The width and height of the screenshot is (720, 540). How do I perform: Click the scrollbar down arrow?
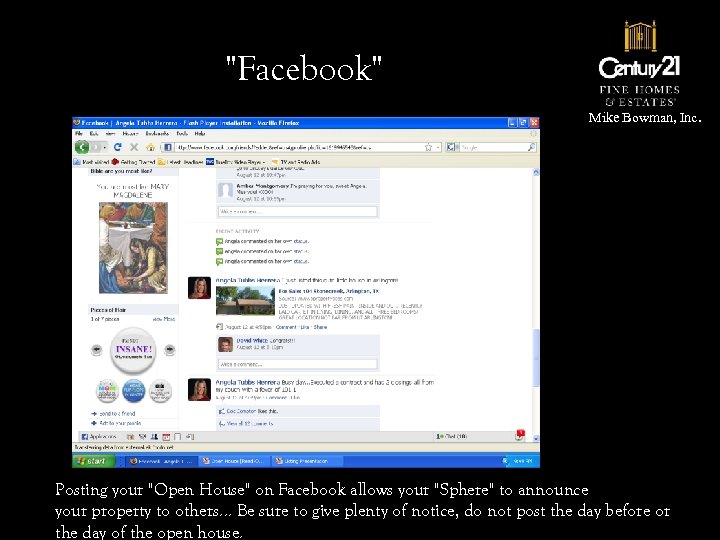535,438
